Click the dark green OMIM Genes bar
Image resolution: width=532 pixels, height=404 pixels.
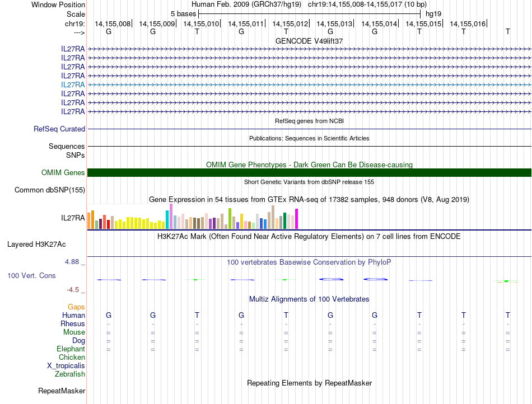coord(309,173)
